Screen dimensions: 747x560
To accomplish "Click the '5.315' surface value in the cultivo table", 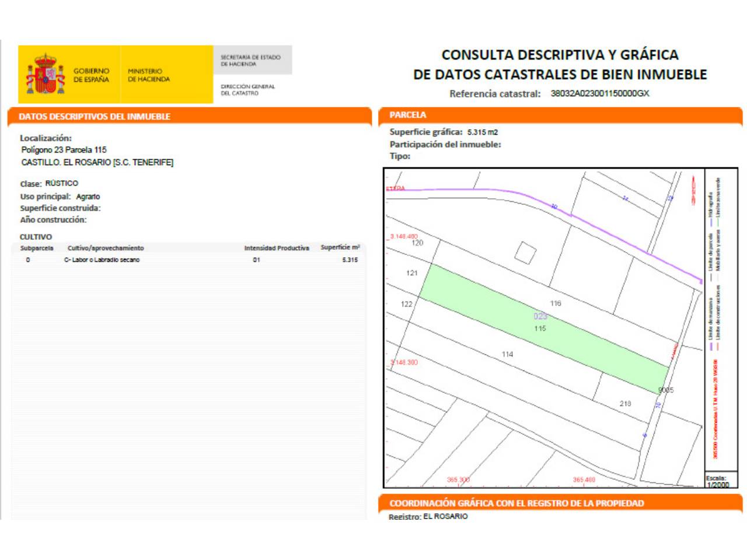I will pos(350,260).
